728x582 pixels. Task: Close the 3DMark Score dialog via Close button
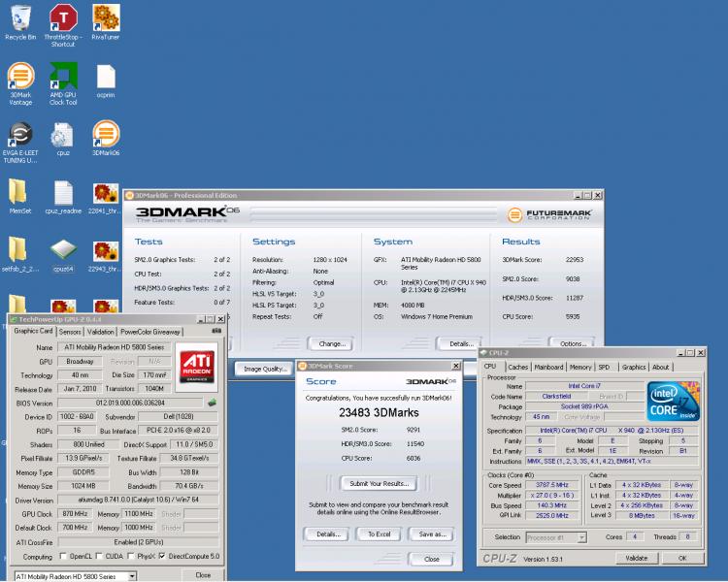pos(431,559)
